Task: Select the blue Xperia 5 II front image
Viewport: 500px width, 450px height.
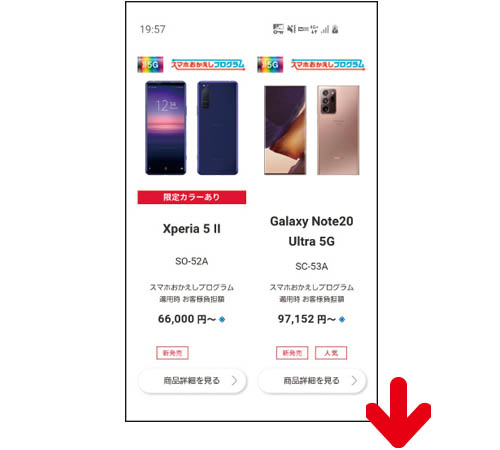Action: coord(166,128)
